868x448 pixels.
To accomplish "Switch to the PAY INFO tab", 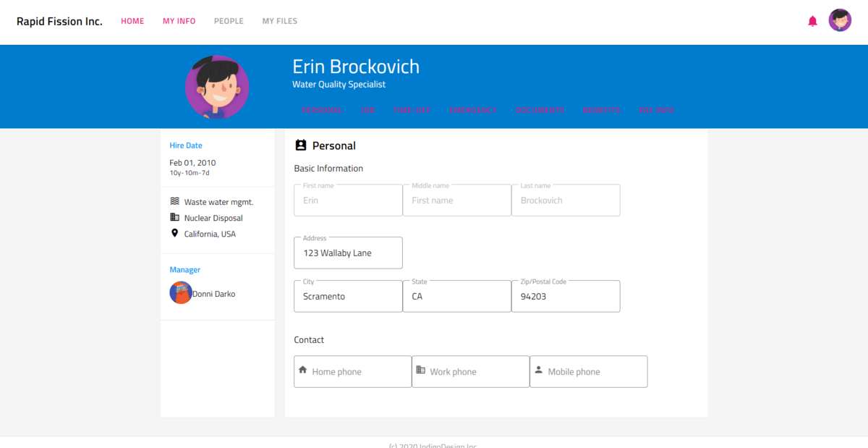I will (x=657, y=110).
